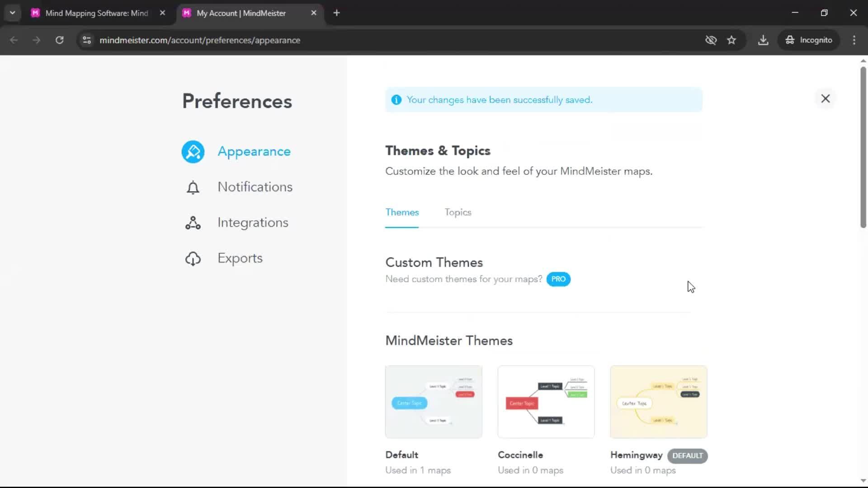This screenshot has width=868, height=488.
Task: Click the 'Default' theme name label
Action: tap(401, 455)
